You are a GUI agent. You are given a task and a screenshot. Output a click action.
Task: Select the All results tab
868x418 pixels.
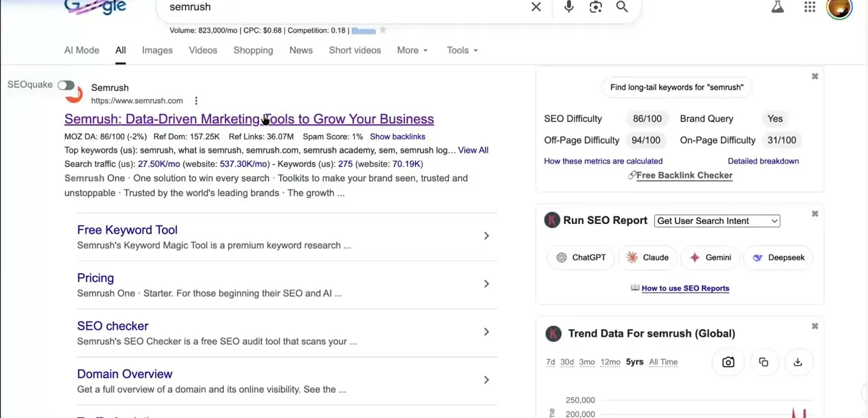[120, 50]
